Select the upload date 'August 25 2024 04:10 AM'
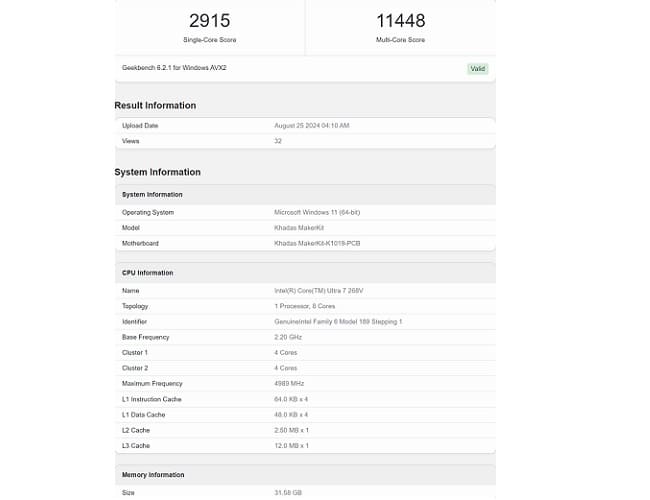 (x=312, y=126)
